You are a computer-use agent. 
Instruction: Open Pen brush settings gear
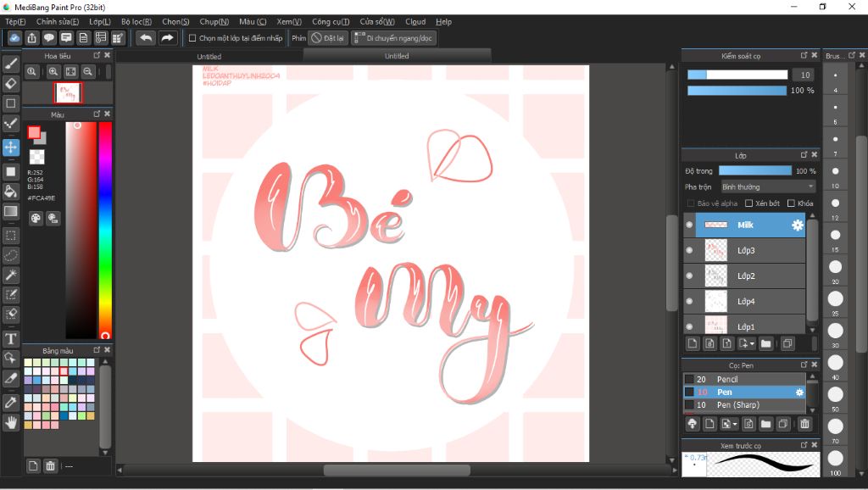[799, 392]
